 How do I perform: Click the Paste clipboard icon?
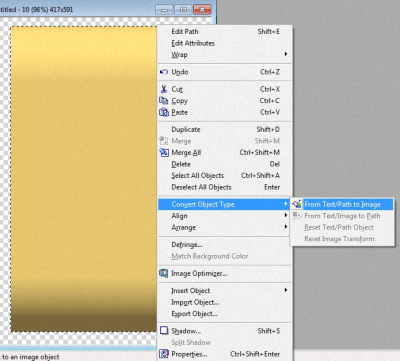(164, 112)
